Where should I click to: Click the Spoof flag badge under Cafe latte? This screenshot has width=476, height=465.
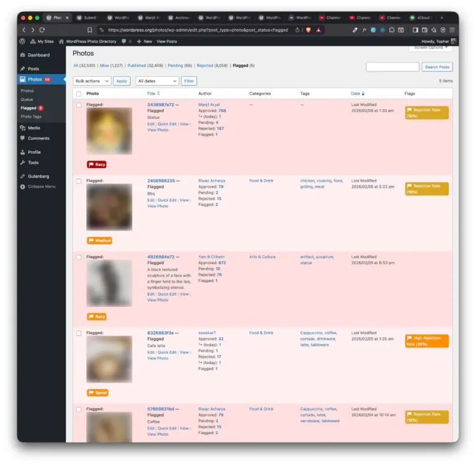click(x=98, y=392)
